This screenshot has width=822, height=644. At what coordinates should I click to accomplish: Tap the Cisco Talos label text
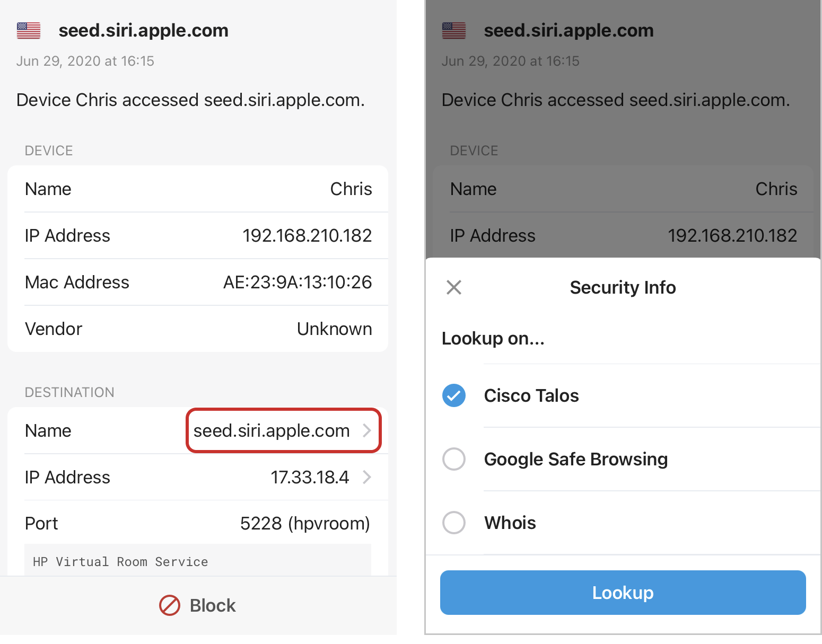[531, 395]
